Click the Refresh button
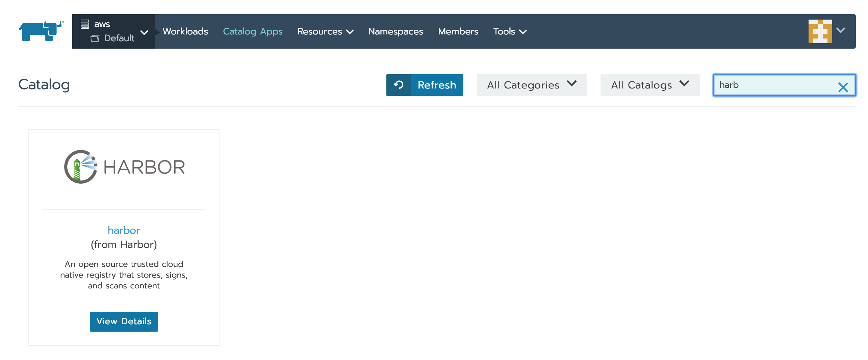The width and height of the screenshot is (868, 360). tap(436, 85)
